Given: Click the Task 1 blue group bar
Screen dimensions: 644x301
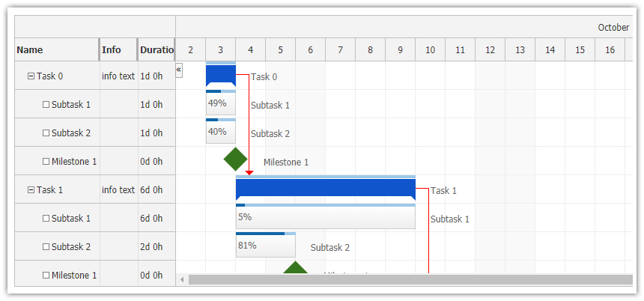Looking at the screenshot, I should [326, 189].
